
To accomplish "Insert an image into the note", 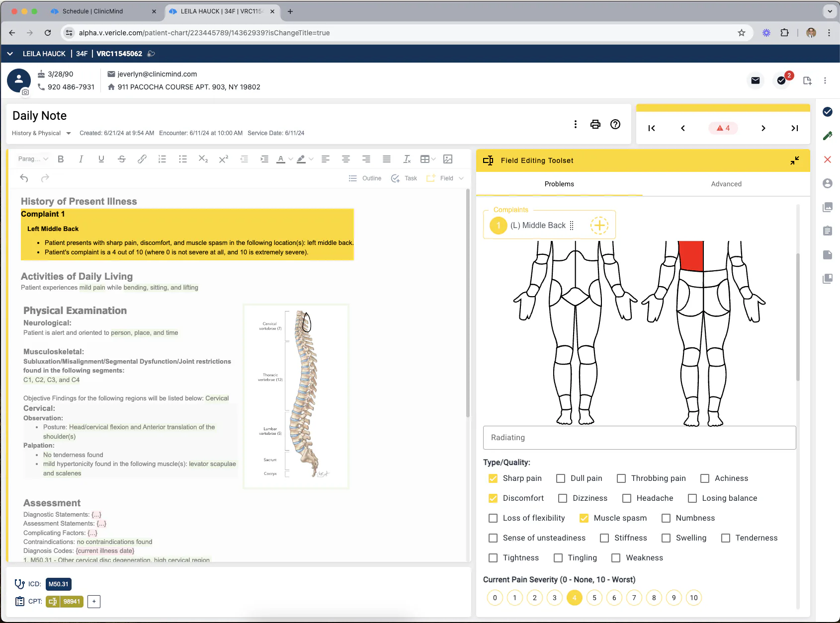I will click(448, 159).
